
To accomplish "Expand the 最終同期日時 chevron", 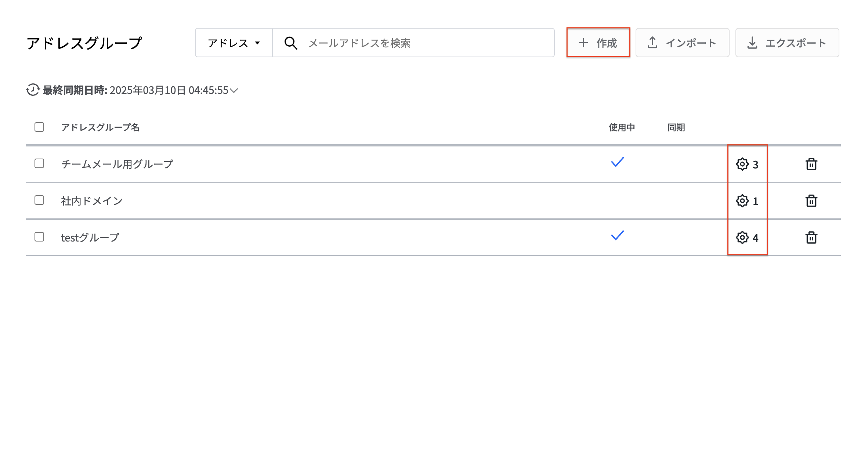I will click(x=234, y=90).
